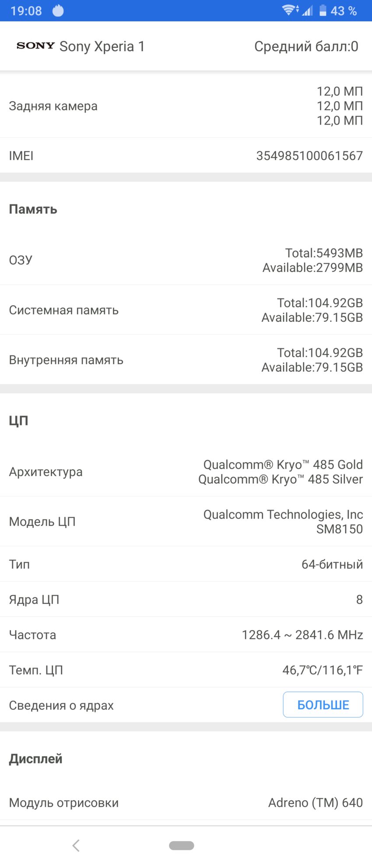The height and width of the screenshot is (868, 372).
Task: Select the Темп. ЦП temperature row
Action: tap(186, 670)
